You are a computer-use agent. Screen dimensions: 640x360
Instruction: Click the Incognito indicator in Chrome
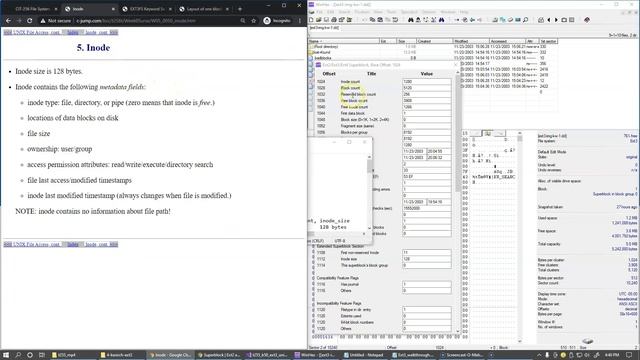tap(277, 20)
